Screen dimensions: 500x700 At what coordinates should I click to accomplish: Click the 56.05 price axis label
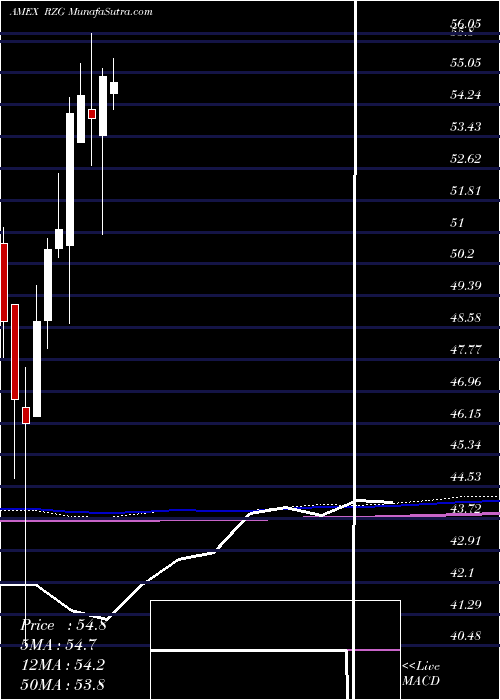pos(465,24)
